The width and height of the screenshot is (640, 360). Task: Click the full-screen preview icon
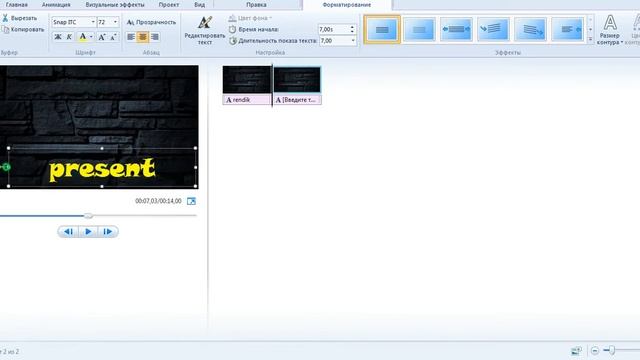coord(191,201)
